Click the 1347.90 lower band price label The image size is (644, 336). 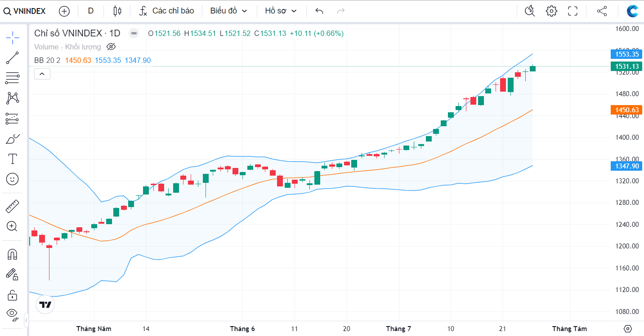pyautogui.click(x=626, y=166)
